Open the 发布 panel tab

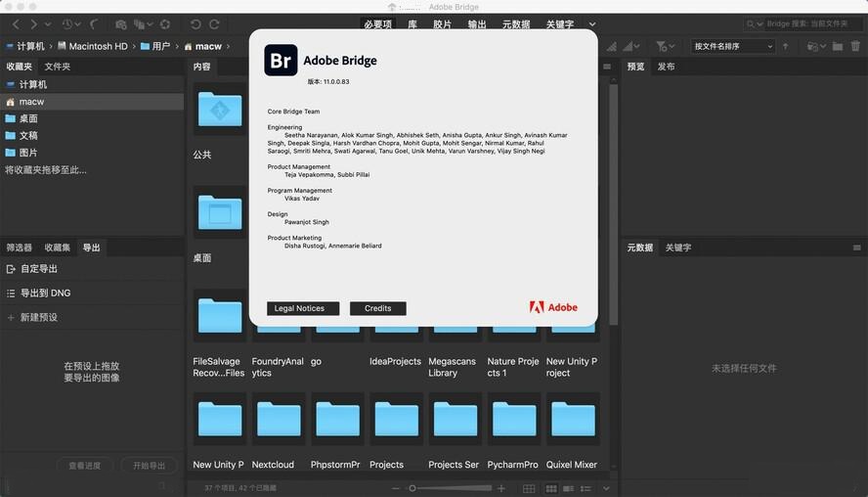pos(666,67)
